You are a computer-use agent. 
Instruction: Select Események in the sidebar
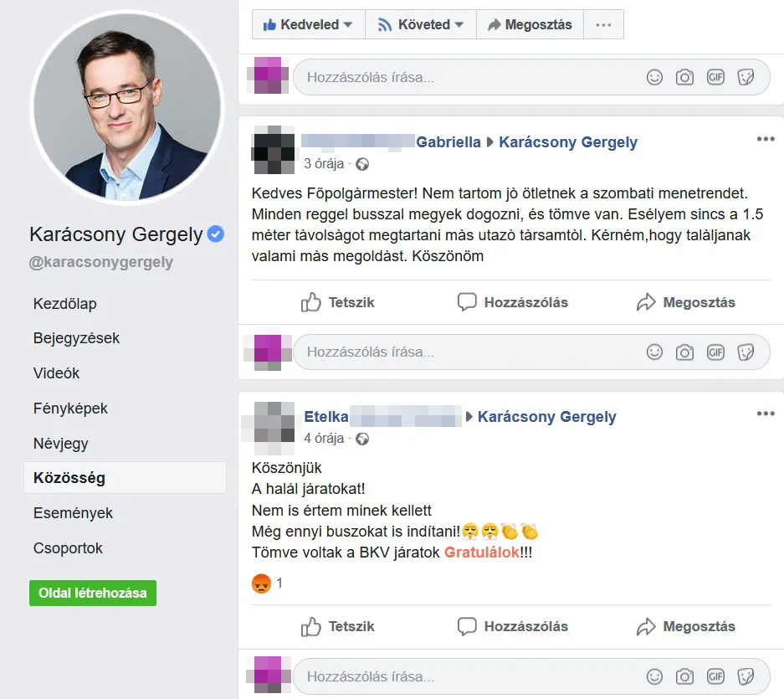point(73,513)
